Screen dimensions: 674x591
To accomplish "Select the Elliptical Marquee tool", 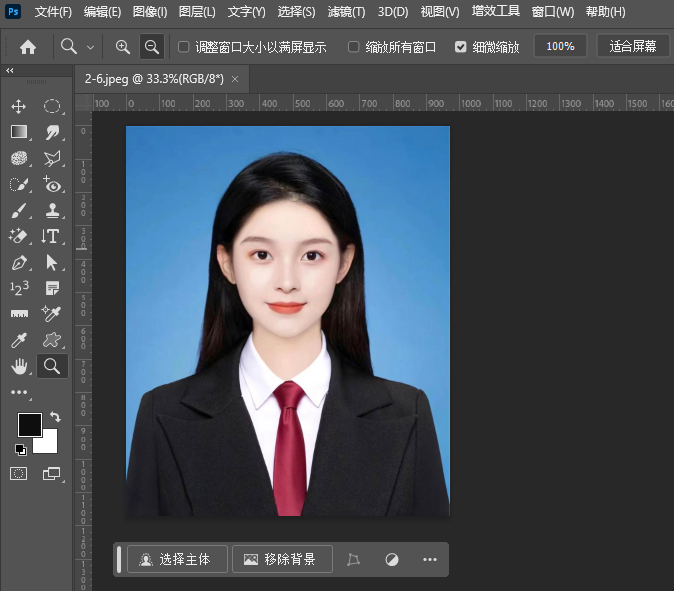I will point(52,106).
